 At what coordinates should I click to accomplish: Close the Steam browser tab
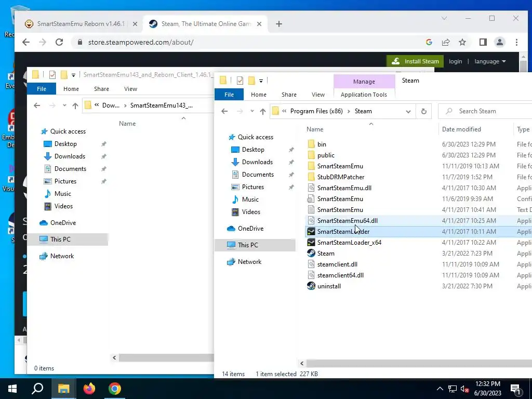259,24
